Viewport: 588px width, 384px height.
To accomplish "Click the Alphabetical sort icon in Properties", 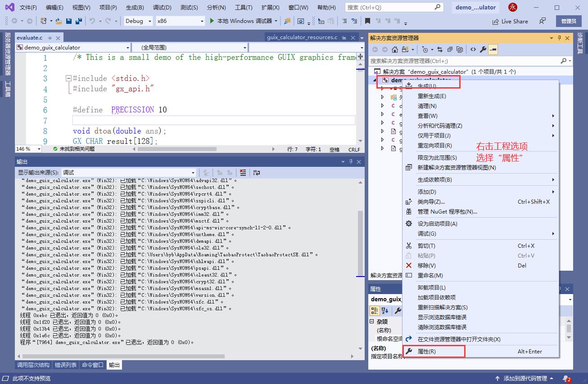I will point(385,311).
